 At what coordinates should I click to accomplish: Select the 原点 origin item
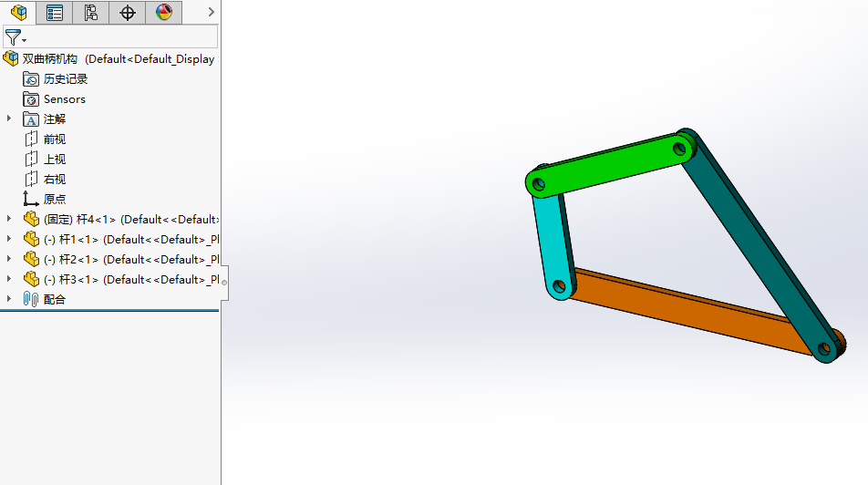pyautogui.click(x=55, y=199)
